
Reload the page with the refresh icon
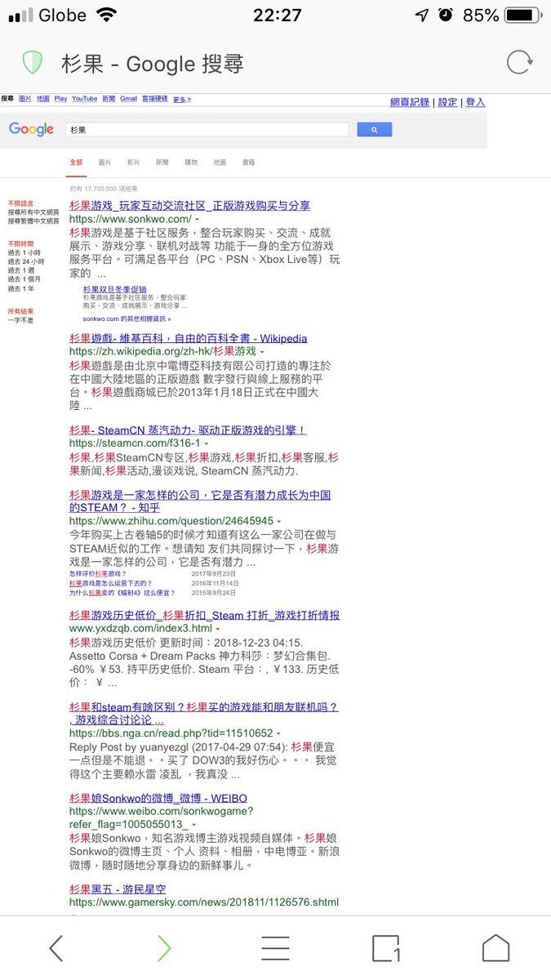click(519, 63)
